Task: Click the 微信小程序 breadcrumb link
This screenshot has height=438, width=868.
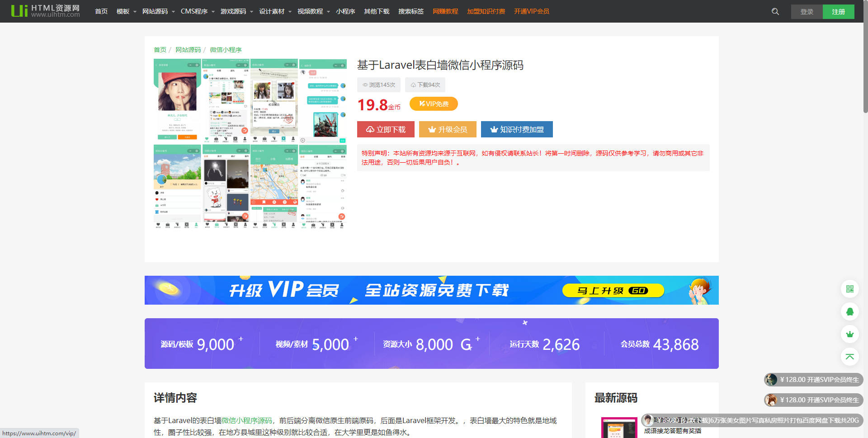Action: point(226,50)
